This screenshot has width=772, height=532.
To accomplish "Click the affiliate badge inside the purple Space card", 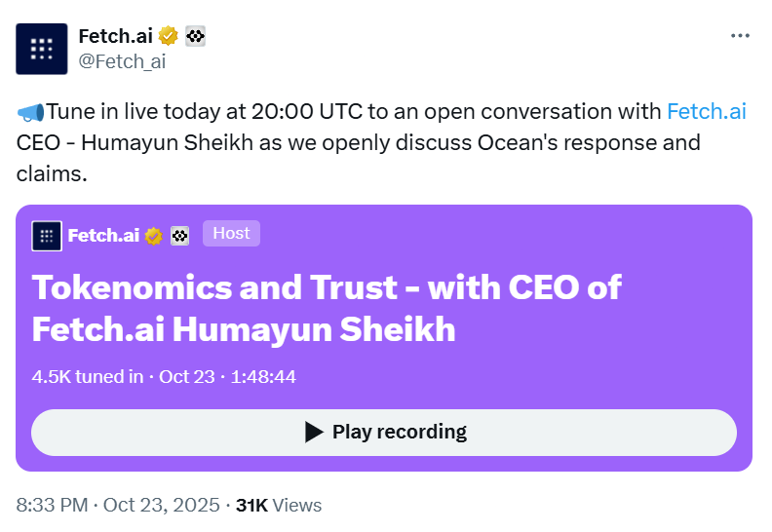I will (x=179, y=236).
